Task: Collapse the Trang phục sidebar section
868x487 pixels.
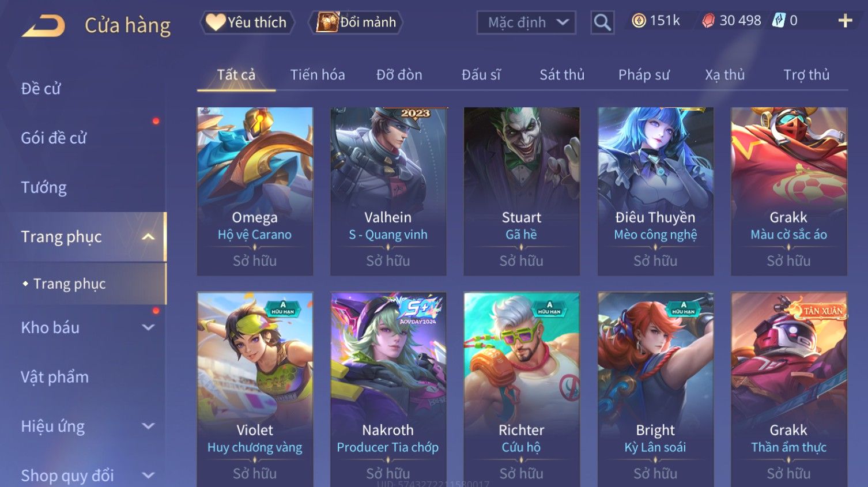Action: [x=148, y=237]
